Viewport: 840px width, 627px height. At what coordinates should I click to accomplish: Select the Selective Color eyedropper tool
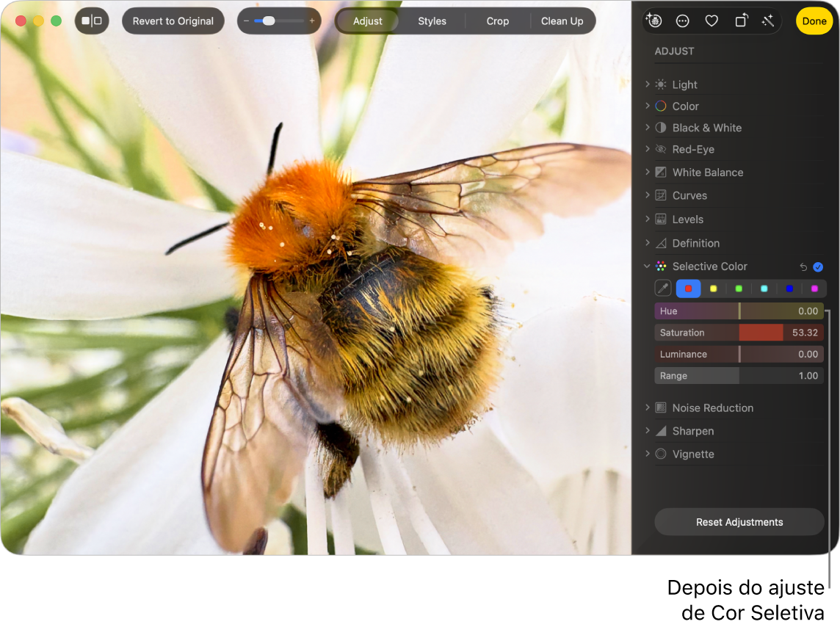click(663, 289)
